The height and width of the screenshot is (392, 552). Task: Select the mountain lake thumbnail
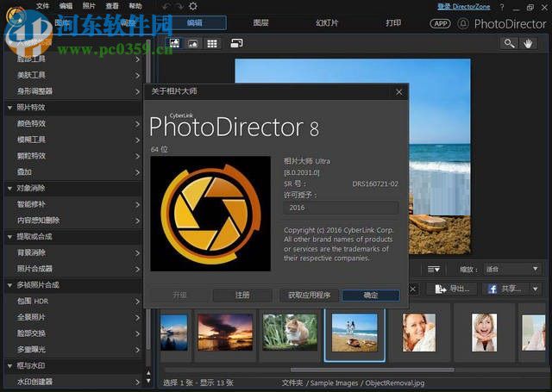[174, 333]
